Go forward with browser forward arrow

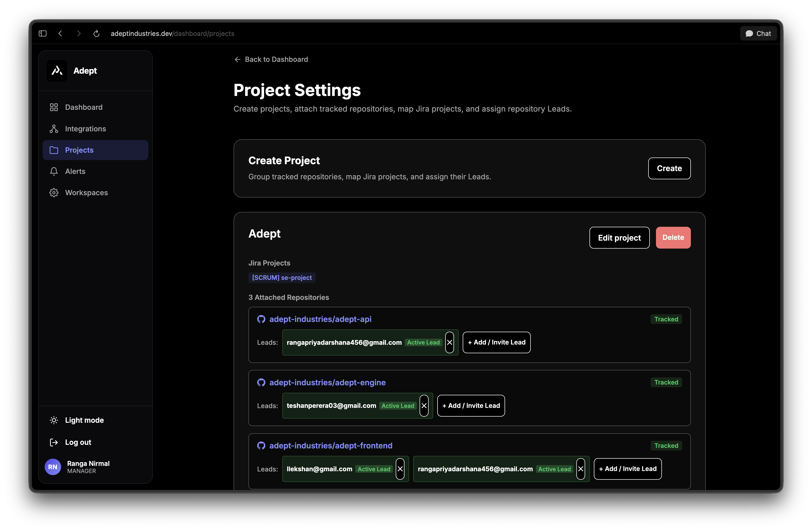pyautogui.click(x=79, y=33)
